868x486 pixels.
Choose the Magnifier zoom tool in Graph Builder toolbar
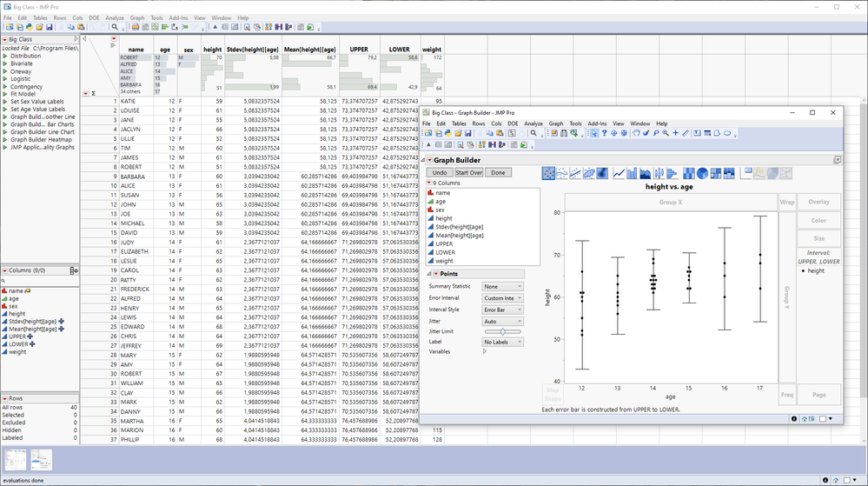[x=666, y=133]
